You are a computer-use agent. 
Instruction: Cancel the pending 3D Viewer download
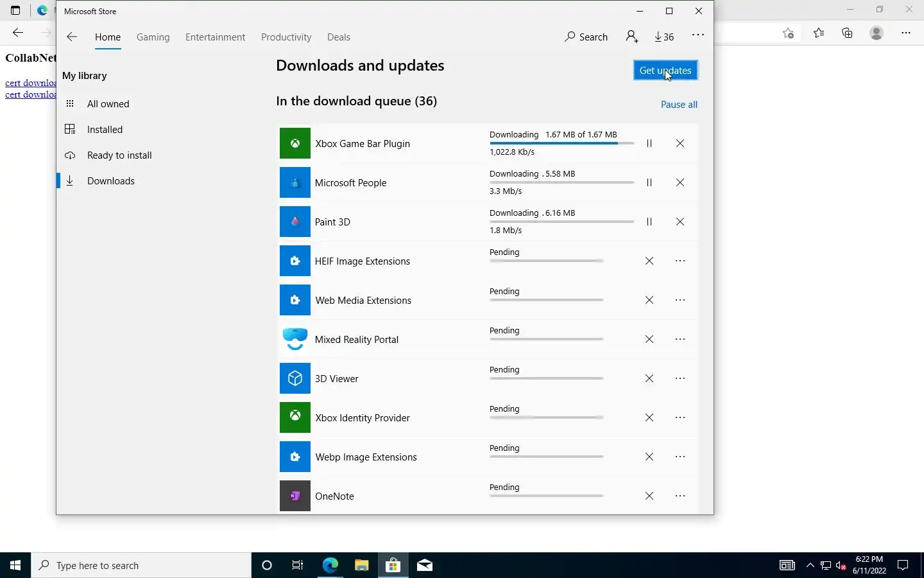click(649, 379)
